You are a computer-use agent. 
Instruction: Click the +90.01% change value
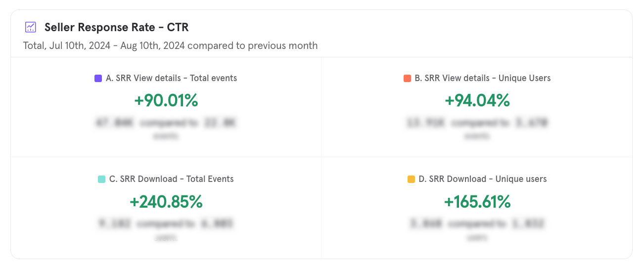coord(166,100)
